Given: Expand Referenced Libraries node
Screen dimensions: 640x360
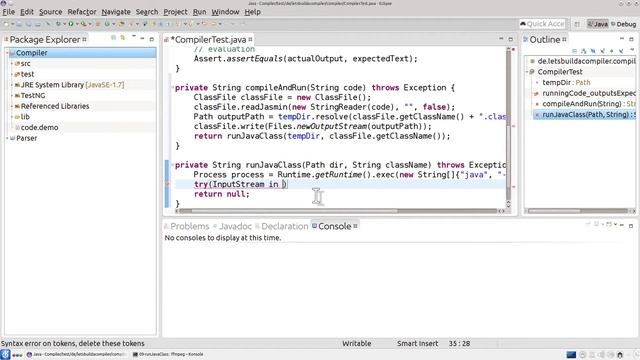Looking at the screenshot, I should point(12,106).
